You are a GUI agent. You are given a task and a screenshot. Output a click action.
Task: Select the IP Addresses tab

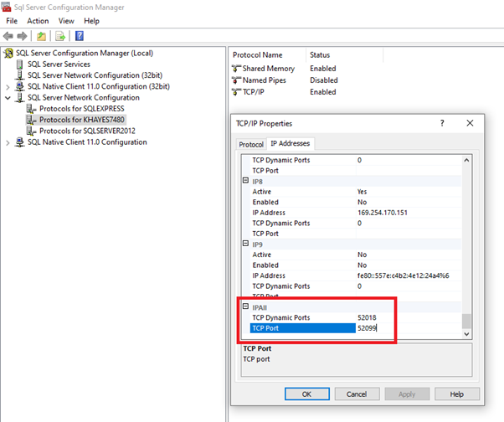pyautogui.click(x=290, y=143)
